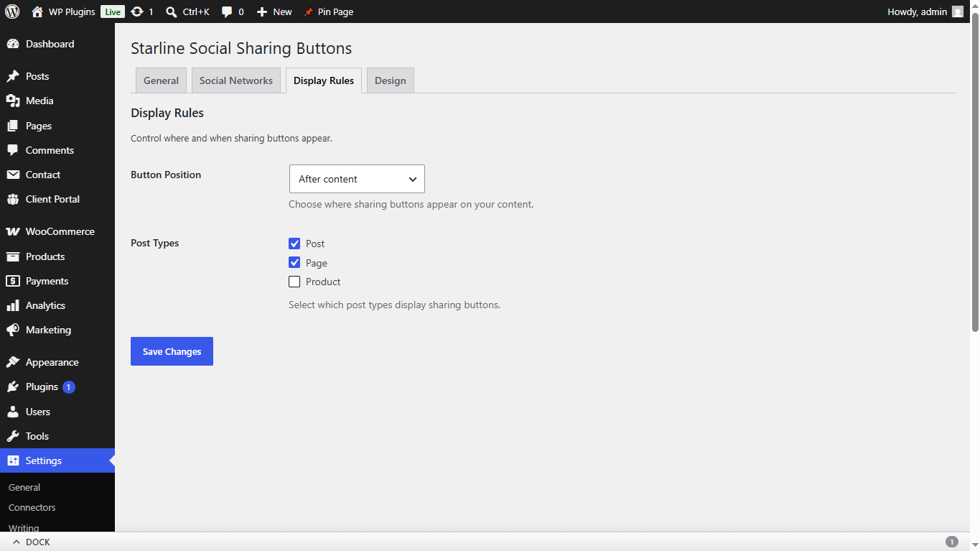This screenshot has height=551, width=980.
Task: Click the Post Types label text
Action: coord(154,243)
